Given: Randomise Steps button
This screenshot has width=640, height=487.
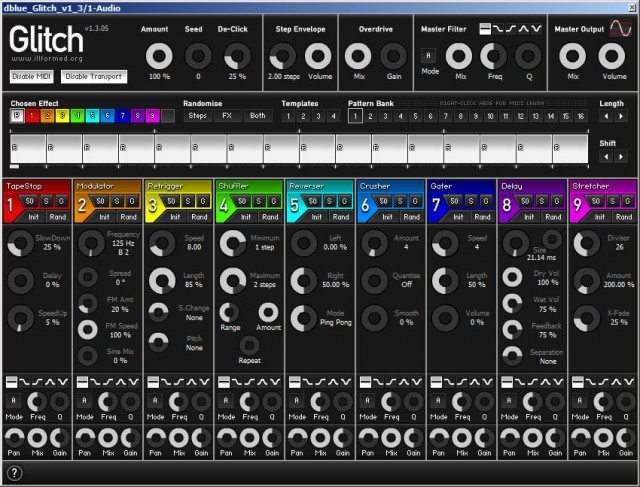Looking at the screenshot, I should (198, 116).
